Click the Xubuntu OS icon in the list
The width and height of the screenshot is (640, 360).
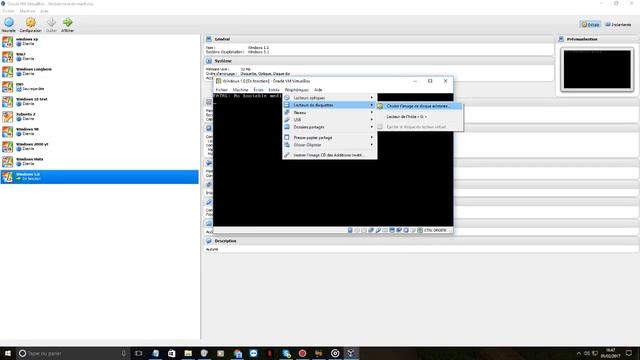pos(7,117)
